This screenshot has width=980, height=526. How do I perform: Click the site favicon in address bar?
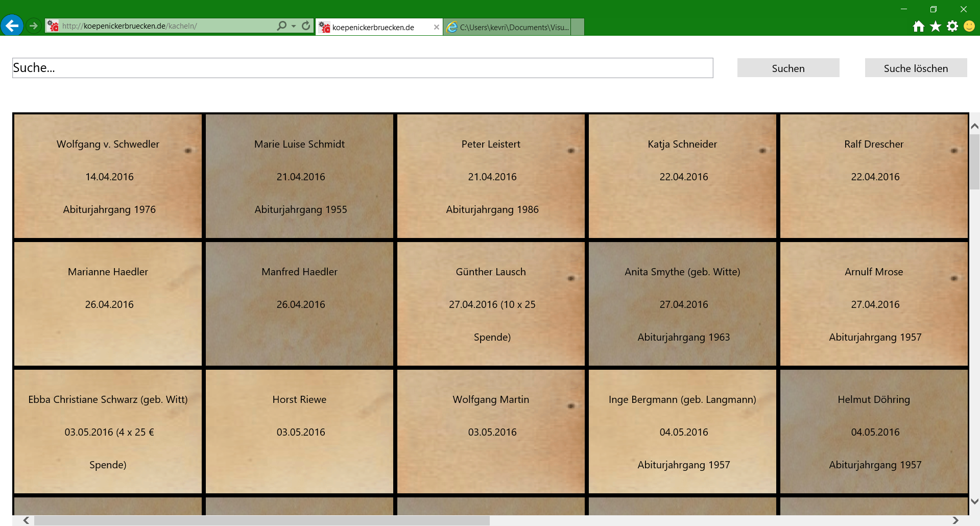click(x=53, y=26)
